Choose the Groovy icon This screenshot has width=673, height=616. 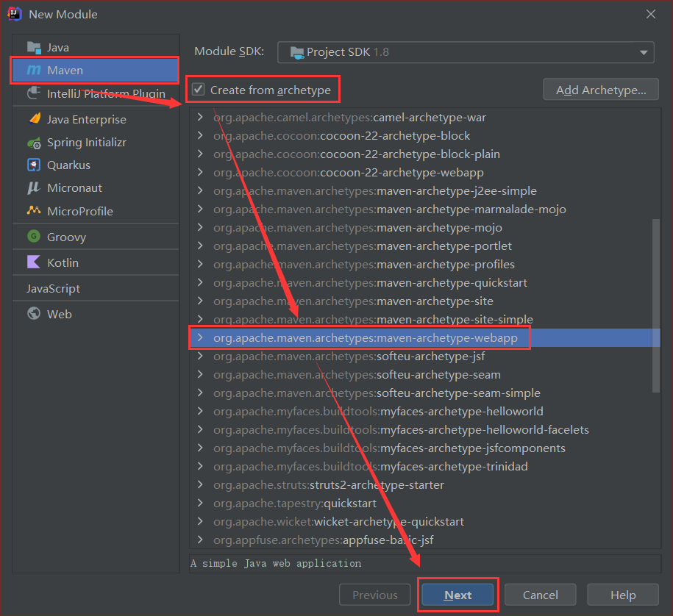[x=34, y=237]
